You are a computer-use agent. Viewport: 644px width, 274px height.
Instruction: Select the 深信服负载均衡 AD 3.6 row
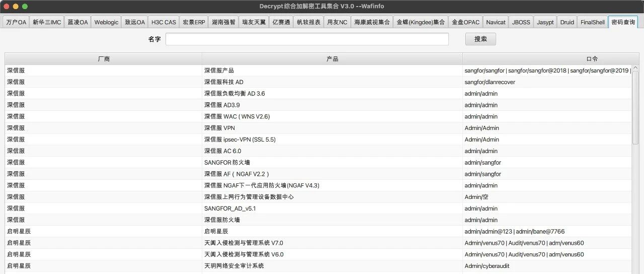[x=318, y=94]
